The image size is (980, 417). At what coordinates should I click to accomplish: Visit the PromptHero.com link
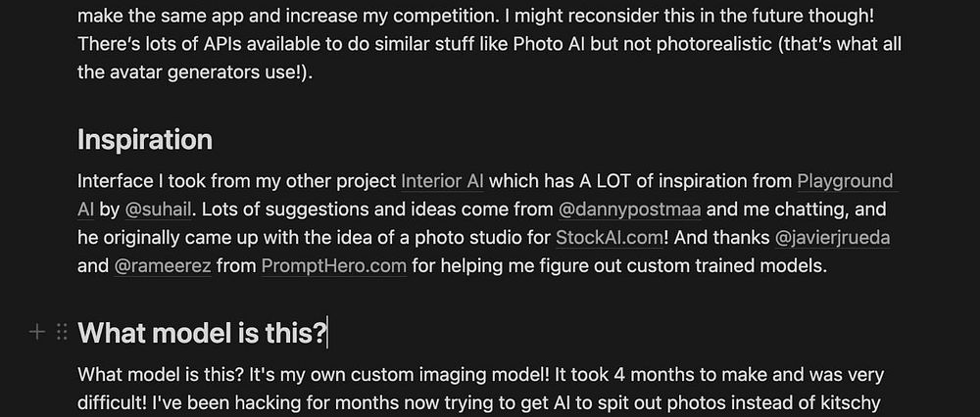(x=334, y=266)
